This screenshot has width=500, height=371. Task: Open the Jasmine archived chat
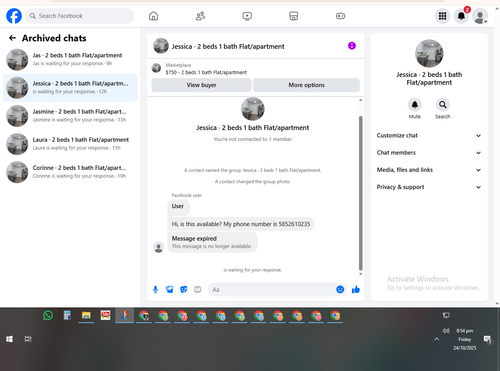tap(70, 116)
